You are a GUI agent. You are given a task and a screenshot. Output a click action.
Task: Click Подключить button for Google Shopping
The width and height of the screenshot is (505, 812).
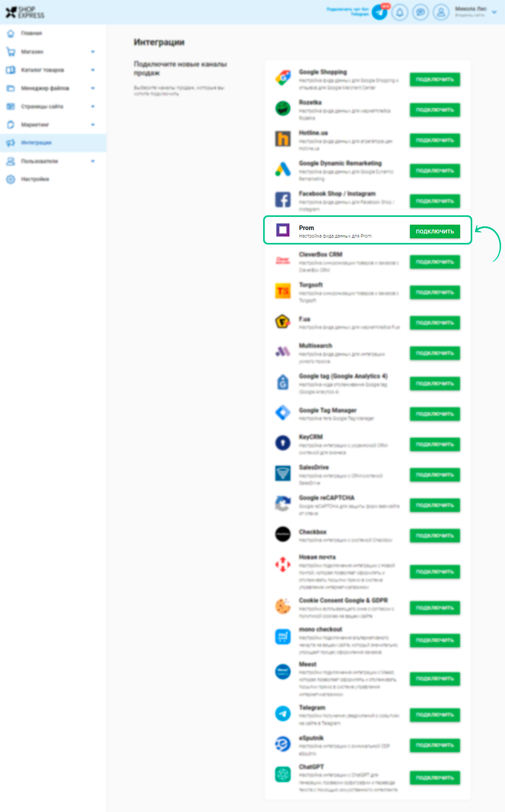(435, 79)
